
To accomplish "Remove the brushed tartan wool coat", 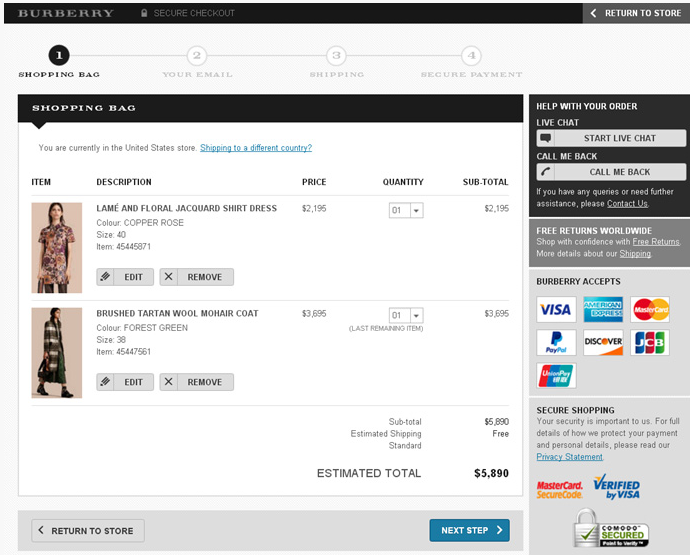I will point(197,382).
